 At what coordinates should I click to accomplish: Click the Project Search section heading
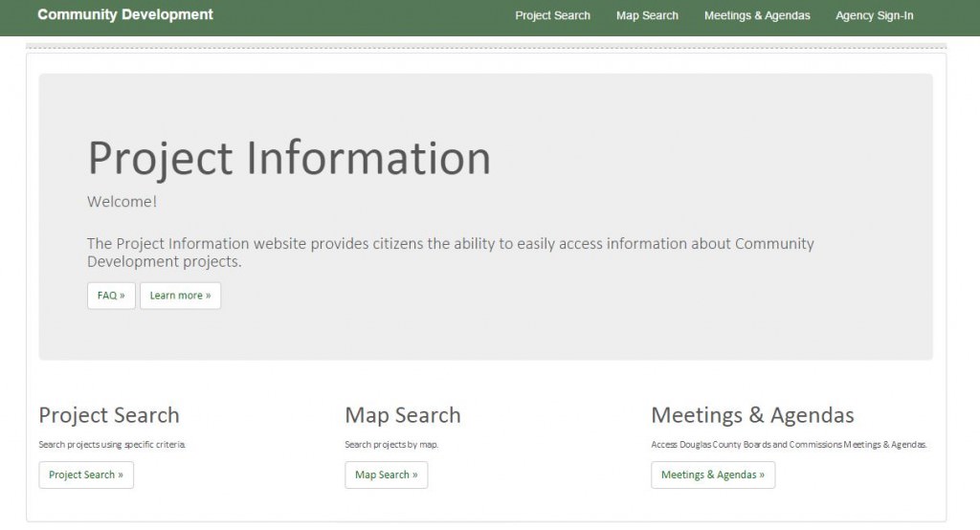tap(109, 415)
